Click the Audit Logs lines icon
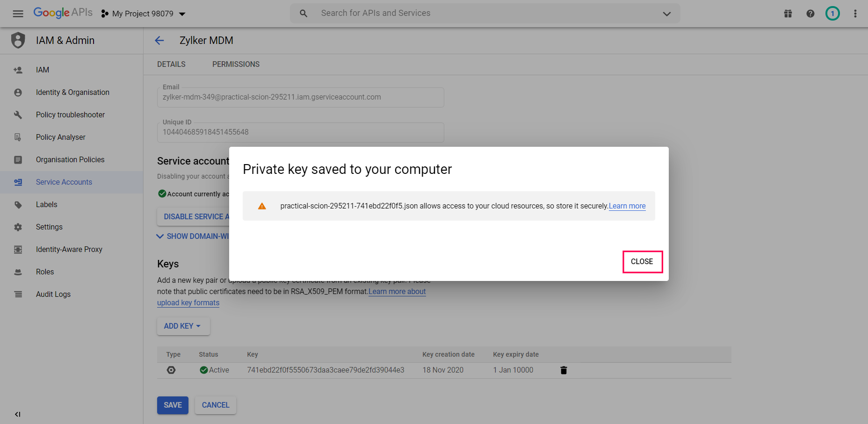This screenshot has height=424, width=868. [18, 295]
